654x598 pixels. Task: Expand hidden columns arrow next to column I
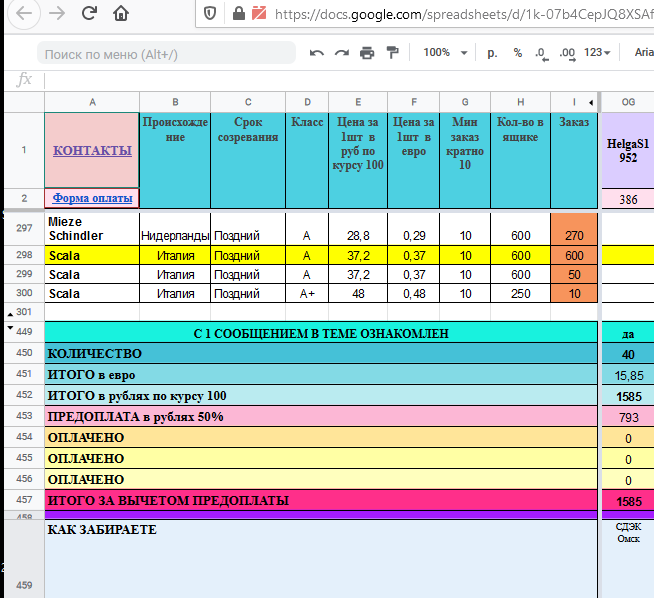click(x=591, y=102)
